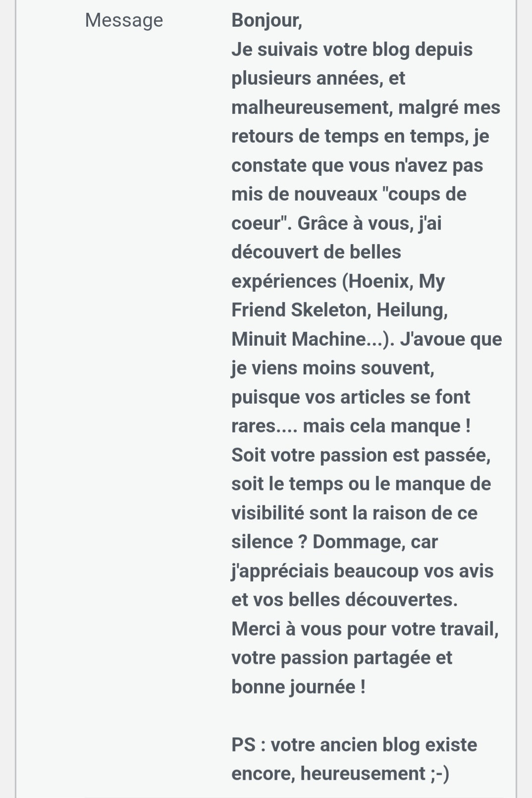
Task: Click the line starting "Merci à vous"
Action: (365, 629)
